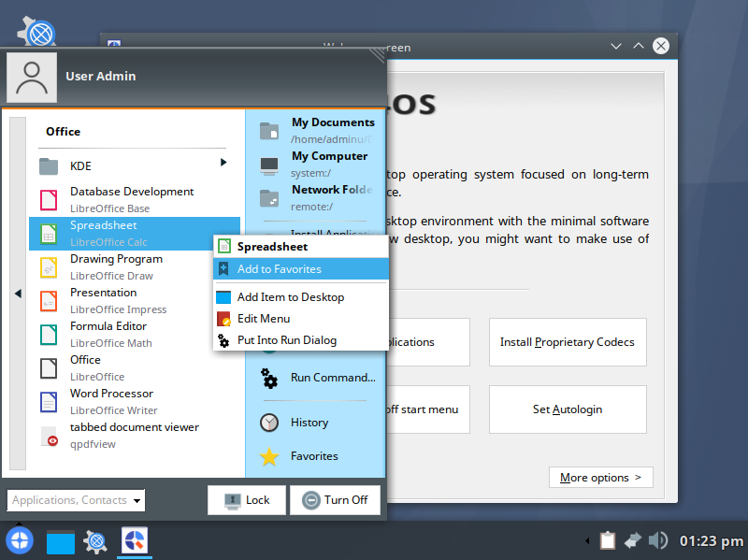Click the Lock button
Screen dimensions: 748x560
(247, 500)
